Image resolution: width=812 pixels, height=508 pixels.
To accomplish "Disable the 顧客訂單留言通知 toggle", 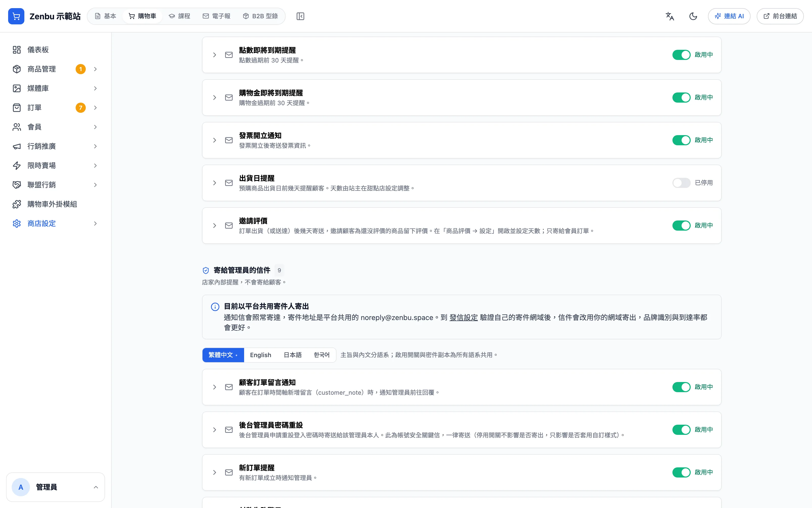I will 681,387.
